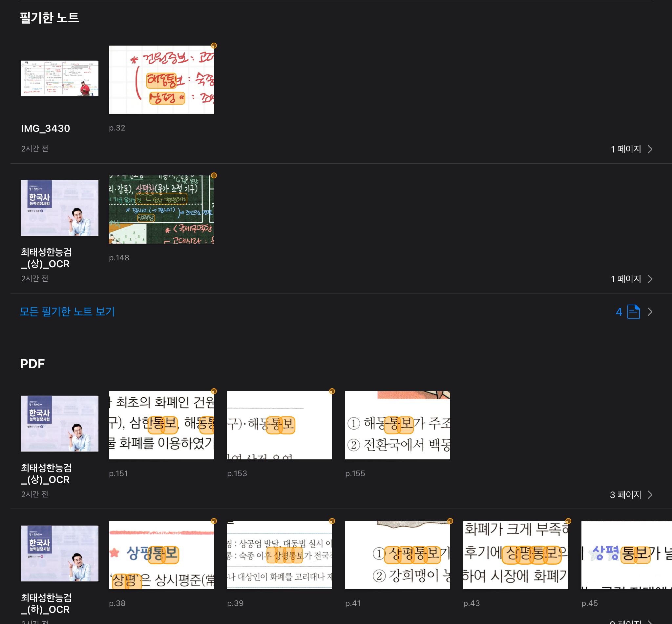Click the orange dot badge on the p.148 thumbnail
Viewport: 672px width, 624px height.
coord(214,175)
